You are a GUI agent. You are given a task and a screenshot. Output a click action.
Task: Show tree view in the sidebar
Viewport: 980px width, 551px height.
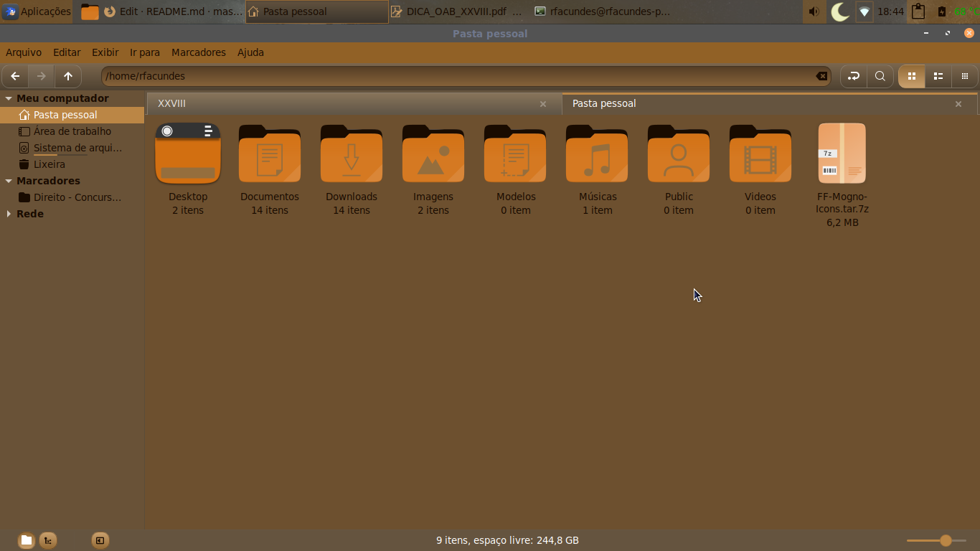click(x=48, y=540)
